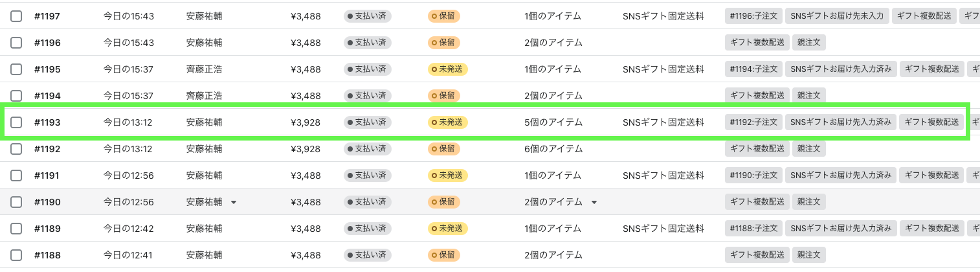Screen dimensions: 980x272
Task: Toggle selection of order #1188
Action: pyautogui.click(x=16, y=255)
